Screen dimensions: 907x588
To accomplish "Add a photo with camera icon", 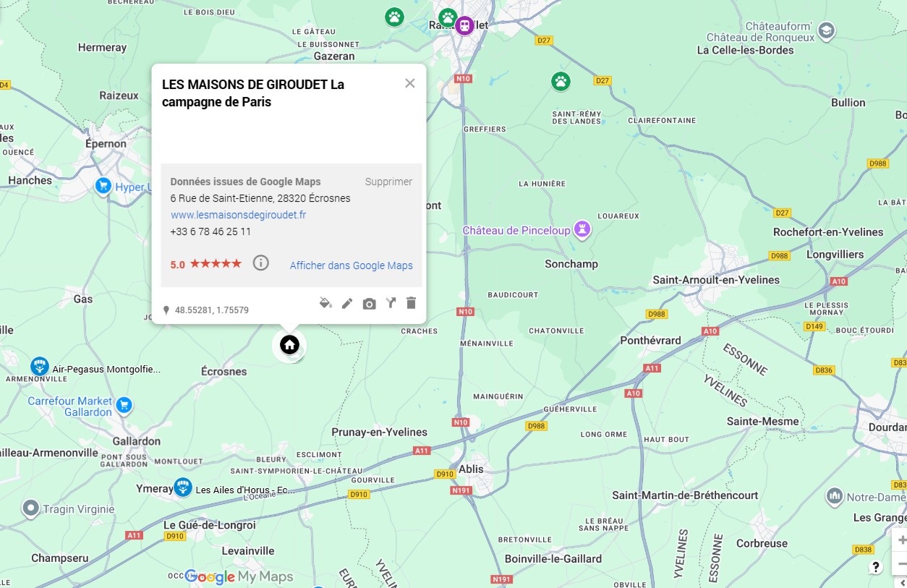I will (369, 304).
